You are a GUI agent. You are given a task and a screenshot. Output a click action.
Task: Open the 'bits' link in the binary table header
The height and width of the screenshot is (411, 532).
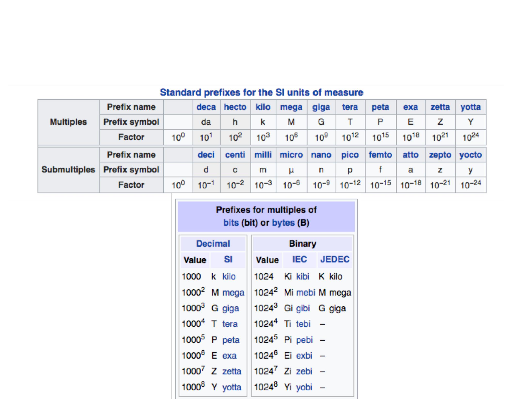click(231, 223)
